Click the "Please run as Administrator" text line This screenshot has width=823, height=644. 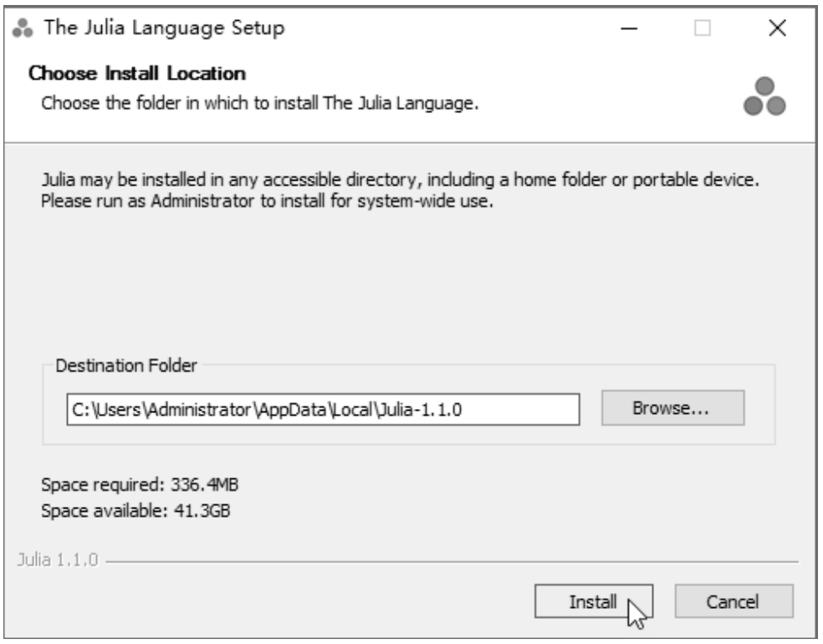(x=267, y=201)
